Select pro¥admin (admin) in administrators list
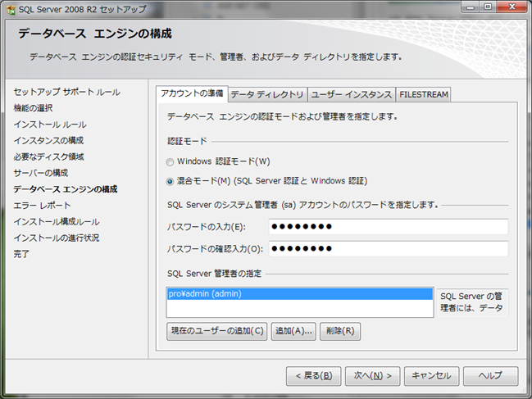Image resolution: width=532 pixels, height=399 pixels. [300, 294]
